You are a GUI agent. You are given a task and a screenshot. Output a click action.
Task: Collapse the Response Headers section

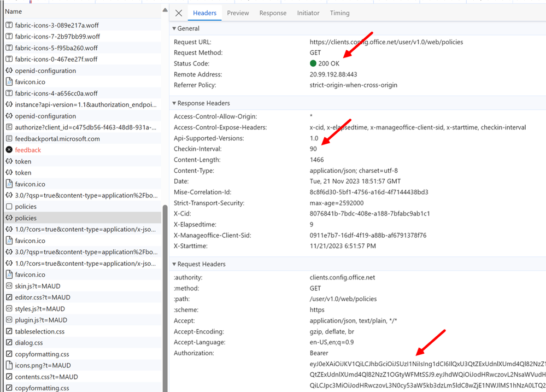tap(174, 103)
